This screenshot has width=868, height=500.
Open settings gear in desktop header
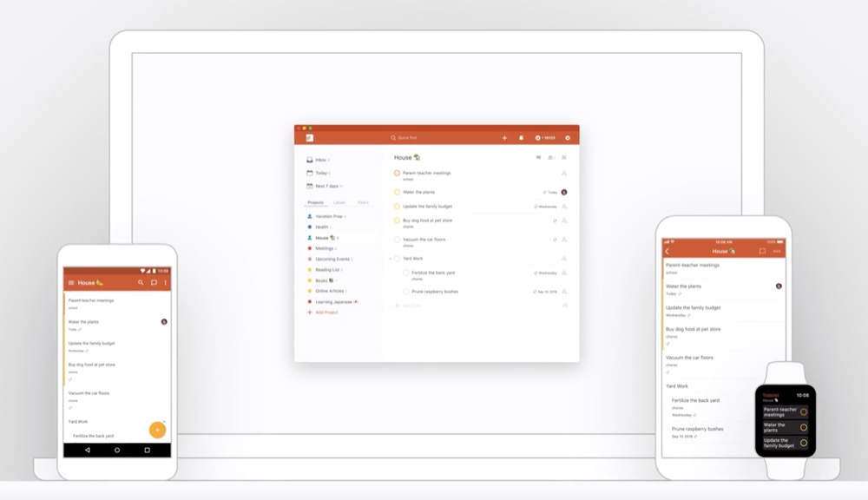pos(568,138)
